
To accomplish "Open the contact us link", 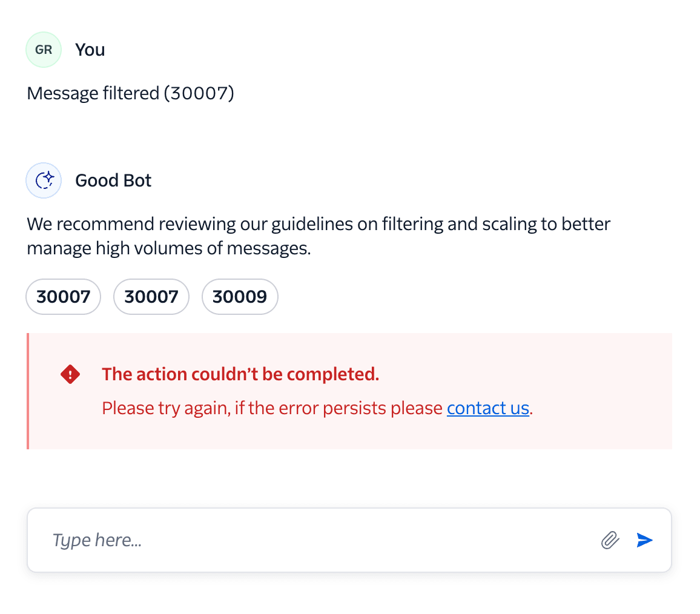I will tap(487, 408).
